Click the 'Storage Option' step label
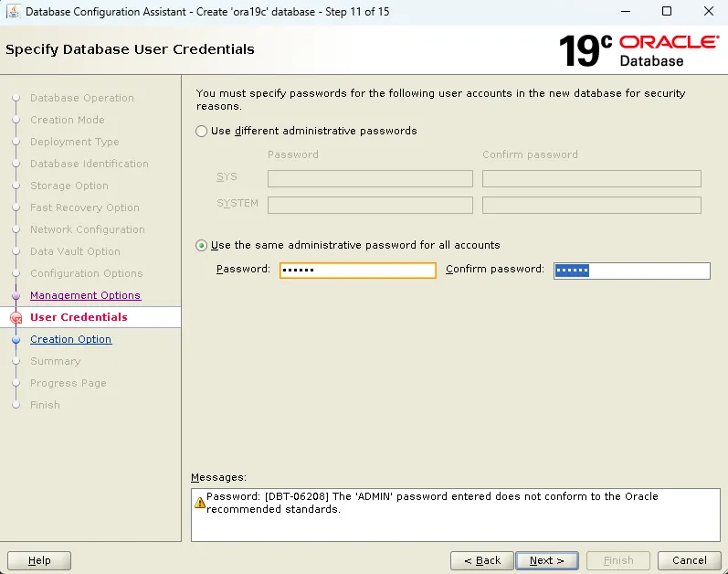Viewport: 728px width, 574px height. [69, 186]
